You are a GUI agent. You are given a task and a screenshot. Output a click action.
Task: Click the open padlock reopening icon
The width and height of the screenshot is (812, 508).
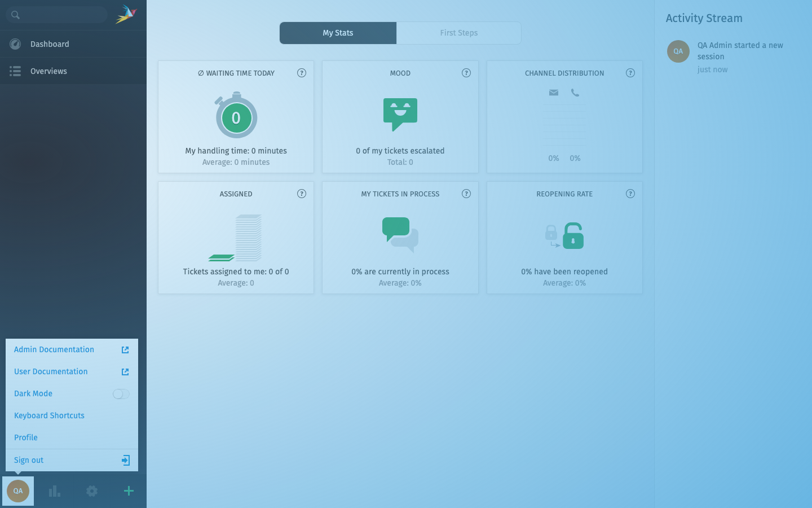click(573, 235)
